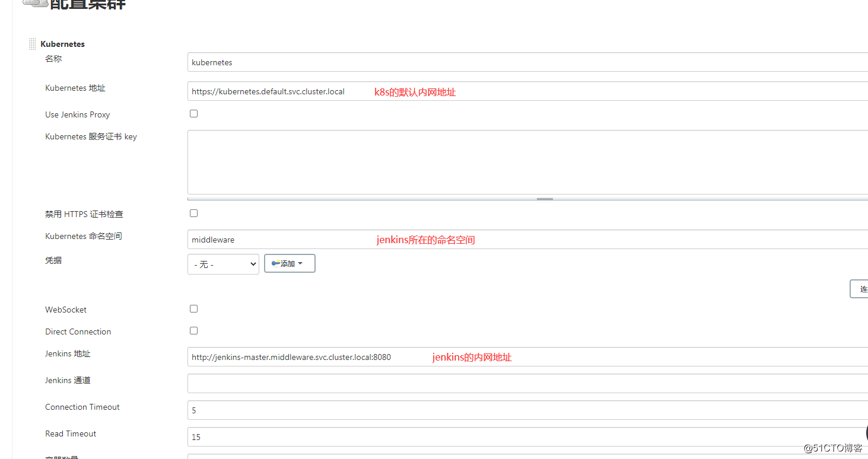Click the Jenkins 通道 label
Viewport: 868px width, 459px height.
68,380
